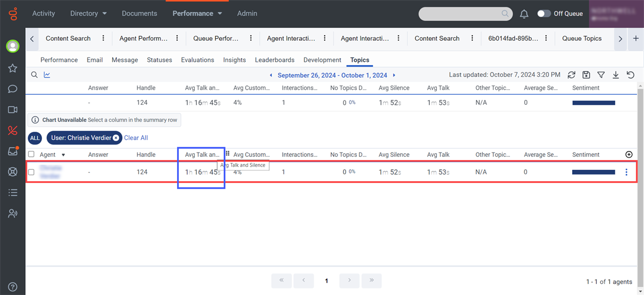Open options for 6b014fad-895b… tab
Viewport: 644px width, 295px height.
[x=546, y=39]
